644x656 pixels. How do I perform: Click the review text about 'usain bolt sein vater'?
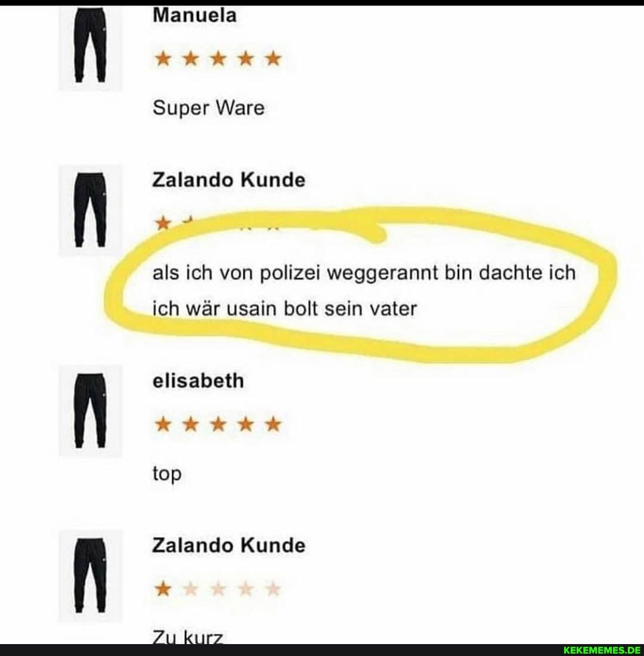tap(364, 291)
